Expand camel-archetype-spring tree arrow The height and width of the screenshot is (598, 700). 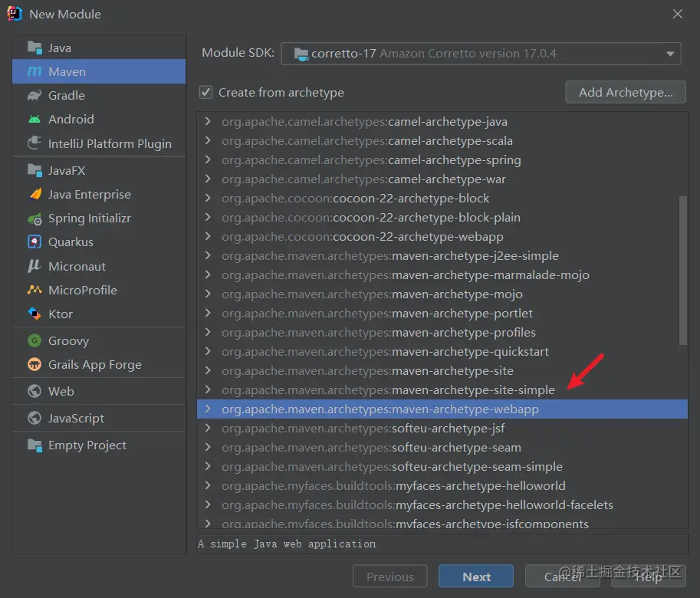pos(207,160)
